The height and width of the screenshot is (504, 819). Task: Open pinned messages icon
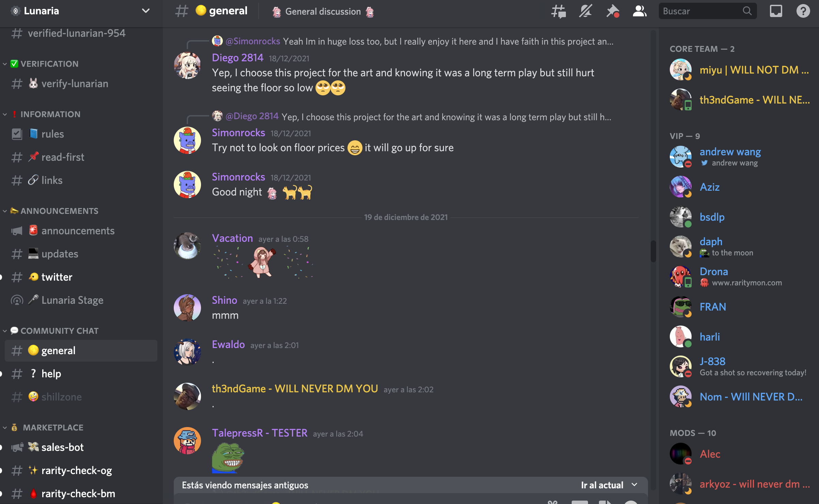pyautogui.click(x=613, y=11)
